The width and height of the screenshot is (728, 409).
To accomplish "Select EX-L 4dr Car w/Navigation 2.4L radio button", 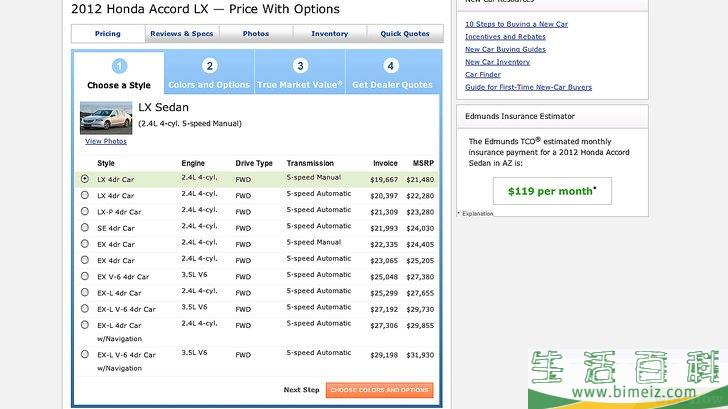I will point(84,325).
